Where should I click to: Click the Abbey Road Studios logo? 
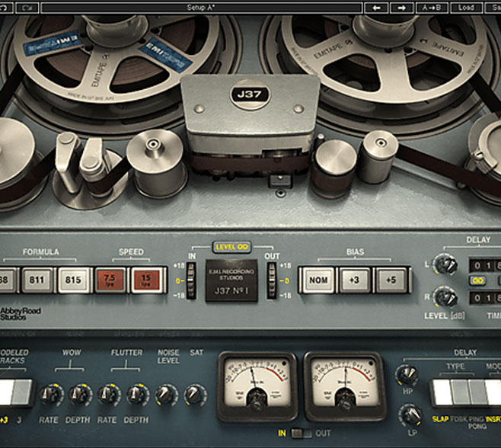coord(20,314)
